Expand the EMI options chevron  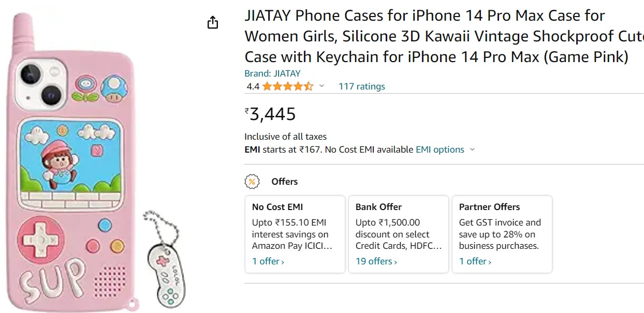(472, 150)
